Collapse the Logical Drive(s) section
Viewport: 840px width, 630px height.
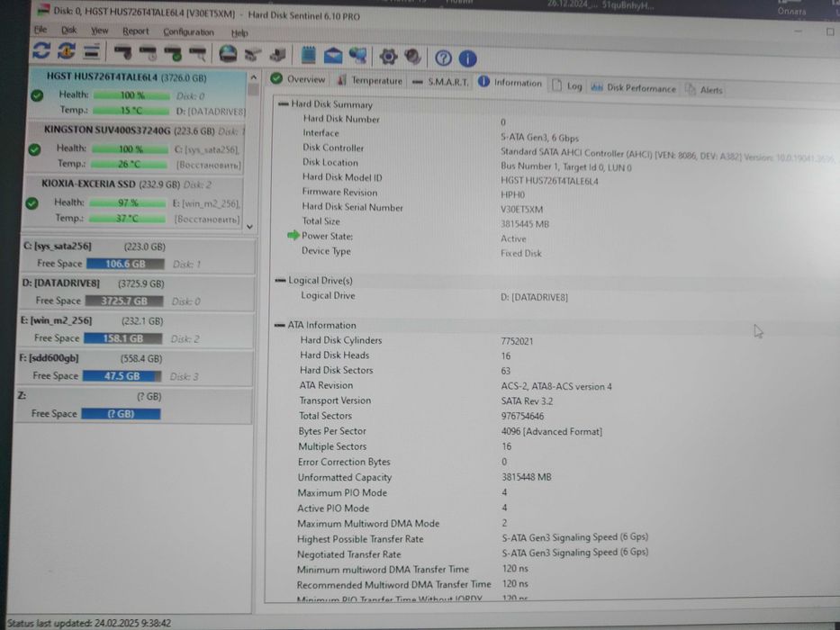tap(280, 280)
